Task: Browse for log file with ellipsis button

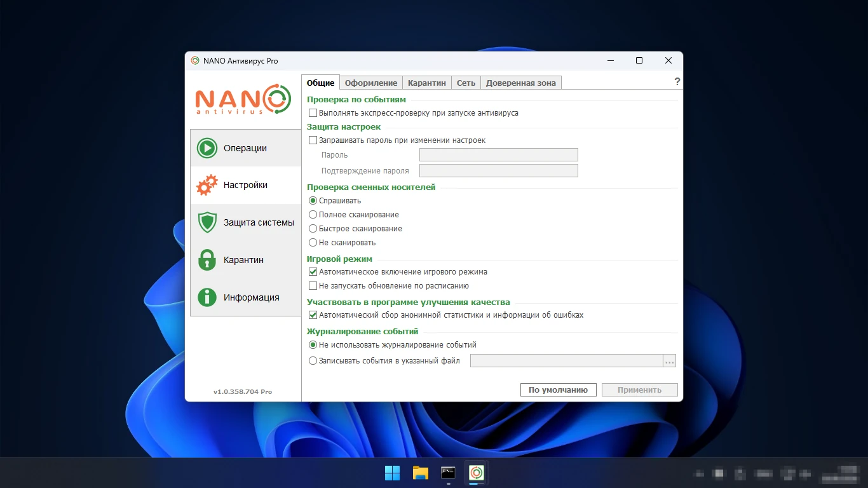Action: (669, 361)
